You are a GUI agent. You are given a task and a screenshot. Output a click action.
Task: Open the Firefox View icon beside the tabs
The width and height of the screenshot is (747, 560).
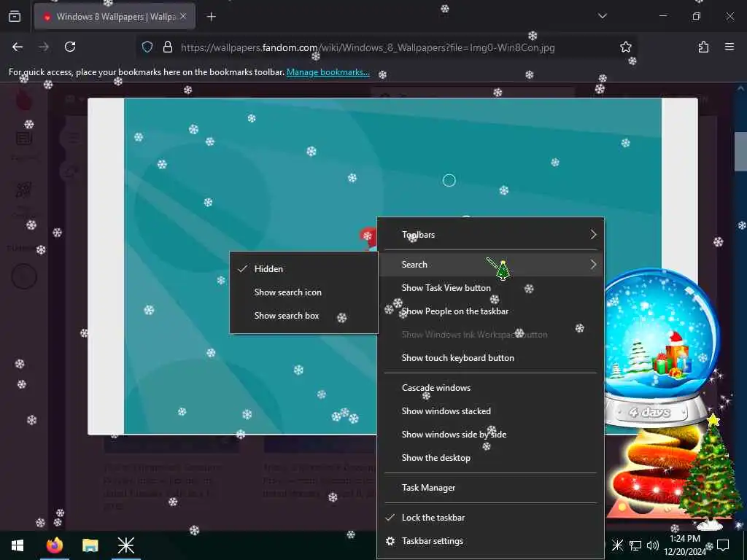click(15, 17)
